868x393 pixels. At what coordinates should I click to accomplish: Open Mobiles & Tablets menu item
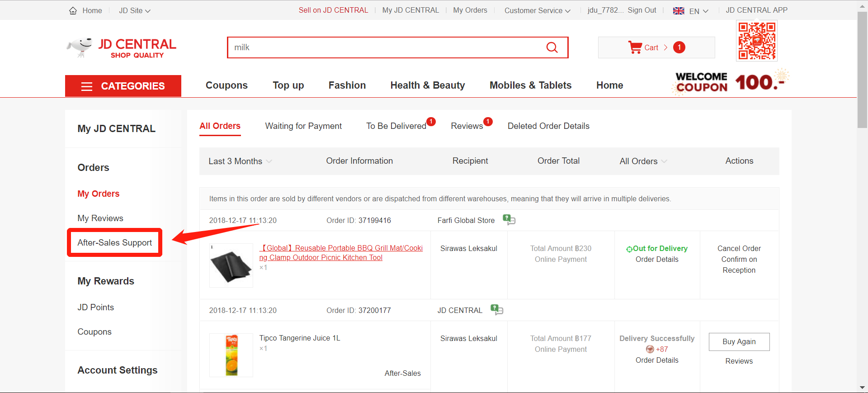click(x=530, y=85)
